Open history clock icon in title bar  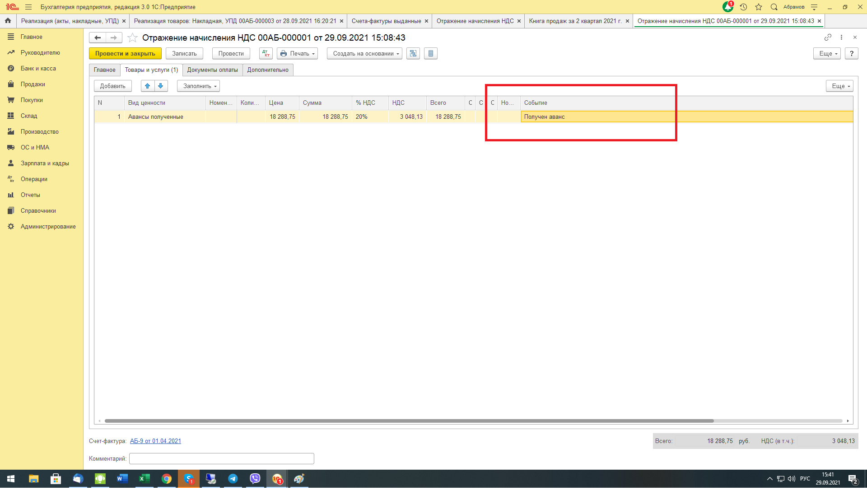point(743,7)
